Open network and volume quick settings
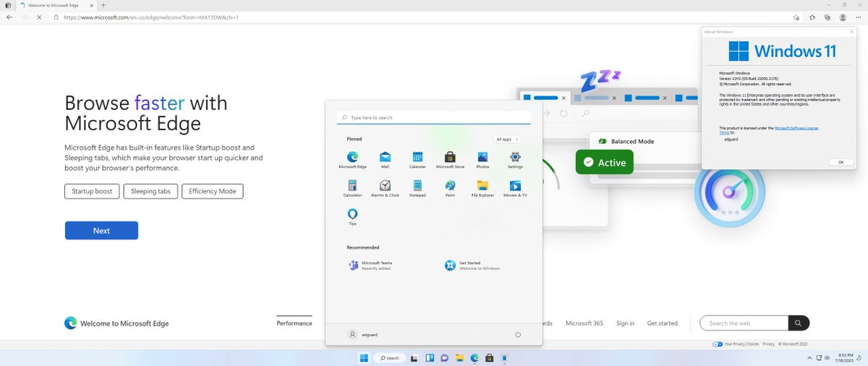The height and width of the screenshot is (366, 868). tap(823, 358)
